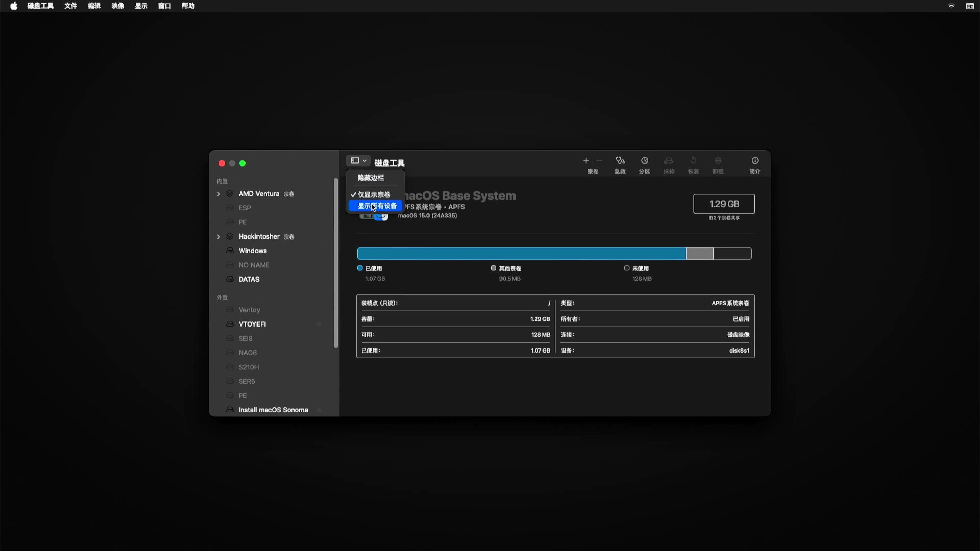Screen dimensions: 980x551
Task: Click the gray other-volumes bar segment
Action: (x=700, y=253)
